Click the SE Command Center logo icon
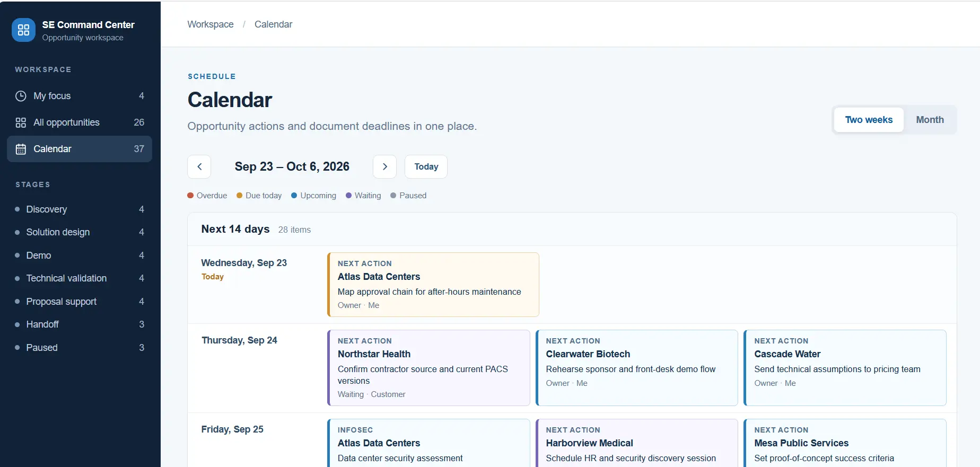Image resolution: width=980 pixels, height=467 pixels. tap(23, 30)
